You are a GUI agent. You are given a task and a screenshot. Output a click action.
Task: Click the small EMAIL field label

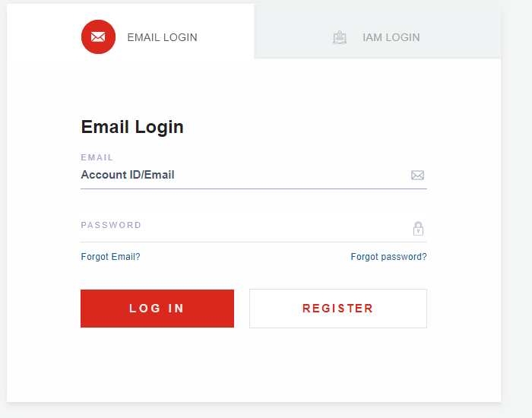click(97, 157)
